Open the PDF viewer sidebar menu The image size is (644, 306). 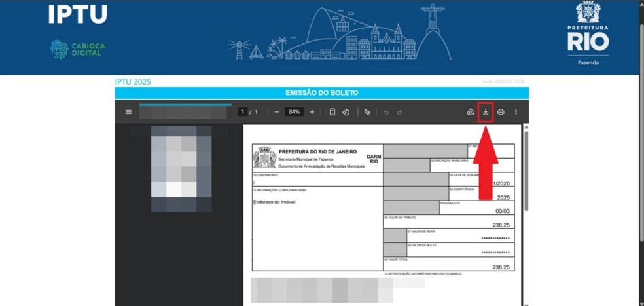click(128, 112)
